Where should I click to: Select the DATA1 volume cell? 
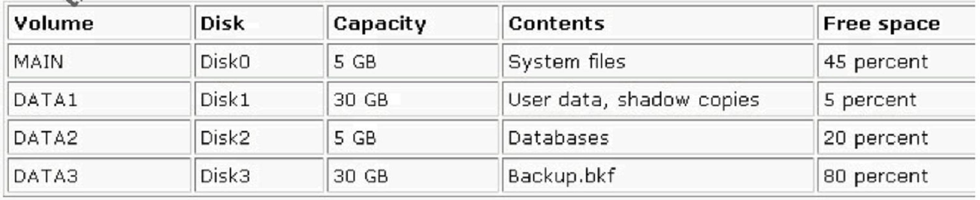click(46, 100)
